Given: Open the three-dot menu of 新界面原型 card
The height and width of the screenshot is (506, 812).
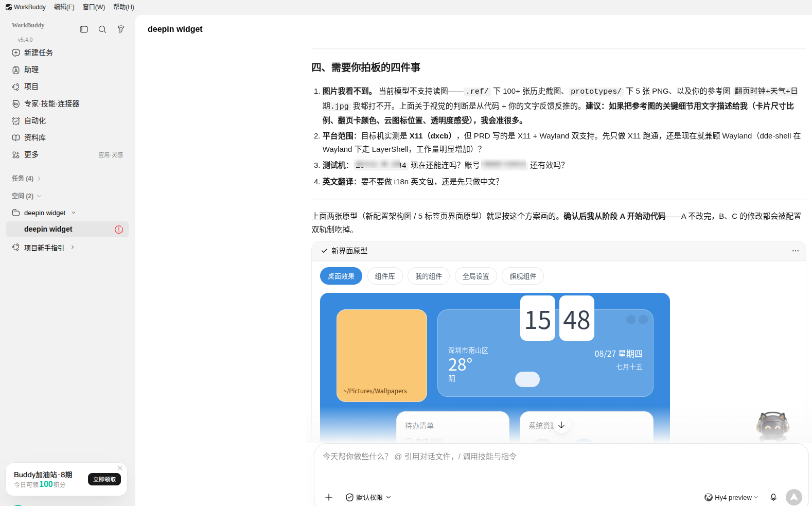Looking at the screenshot, I should [x=796, y=251].
